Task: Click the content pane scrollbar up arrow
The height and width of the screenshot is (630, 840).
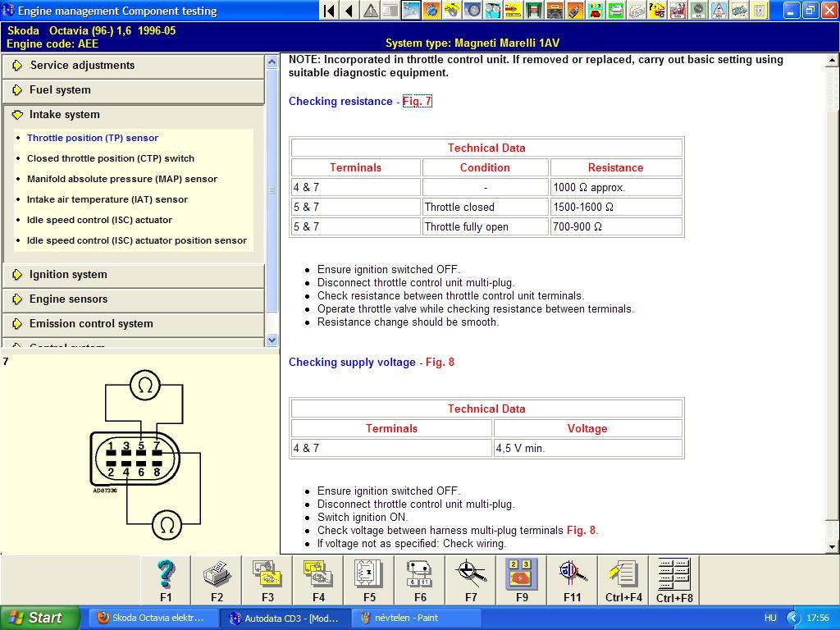Action: (832, 60)
